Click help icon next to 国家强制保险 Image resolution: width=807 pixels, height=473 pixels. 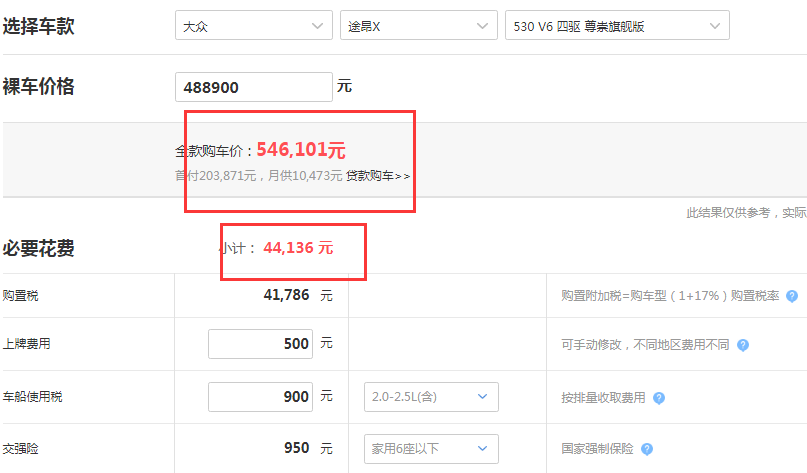647,449
